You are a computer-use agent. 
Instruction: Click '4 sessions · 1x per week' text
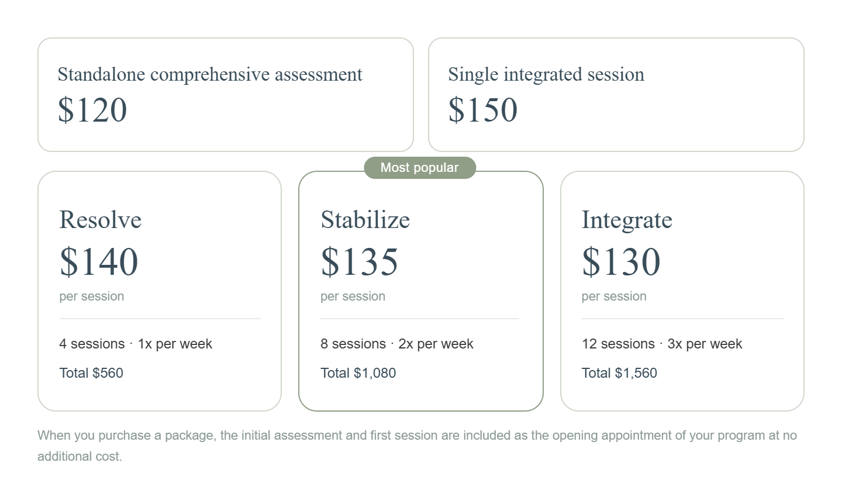pos(136,344)
